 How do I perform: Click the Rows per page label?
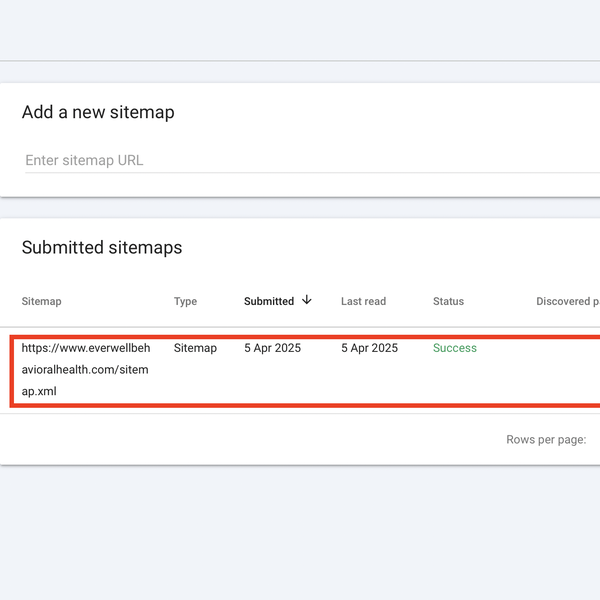(546, 439)
